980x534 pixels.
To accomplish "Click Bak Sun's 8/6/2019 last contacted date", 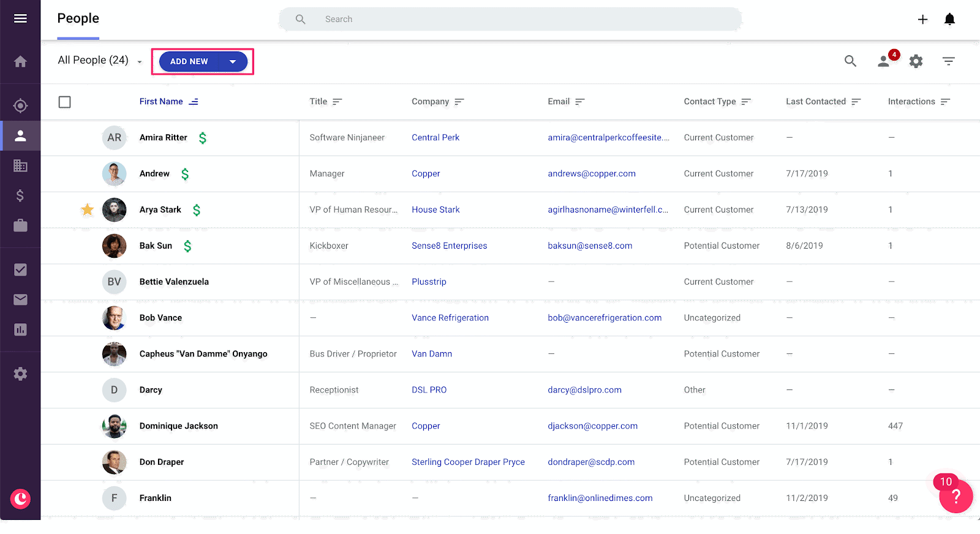I will tap(804, 246).
